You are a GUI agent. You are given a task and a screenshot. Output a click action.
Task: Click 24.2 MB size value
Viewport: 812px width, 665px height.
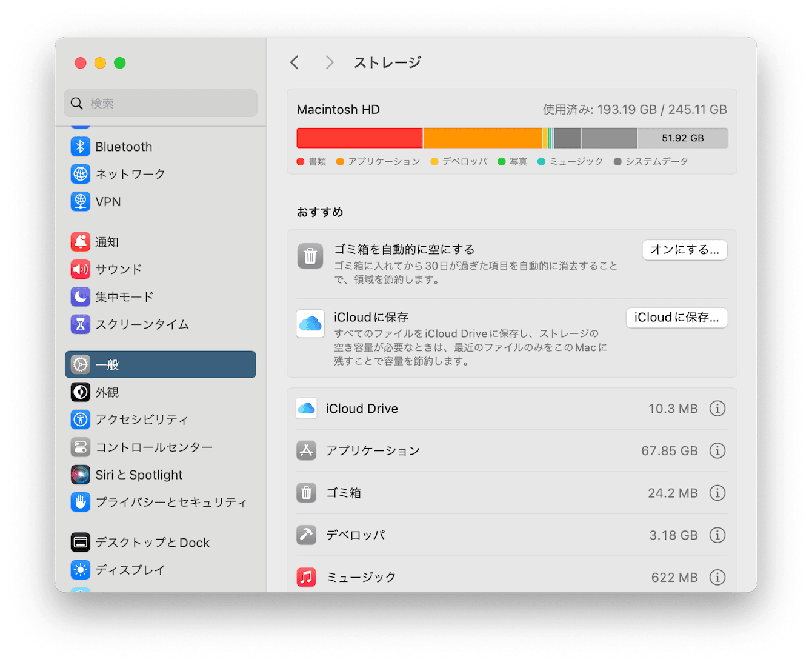(x=673, y=493)
